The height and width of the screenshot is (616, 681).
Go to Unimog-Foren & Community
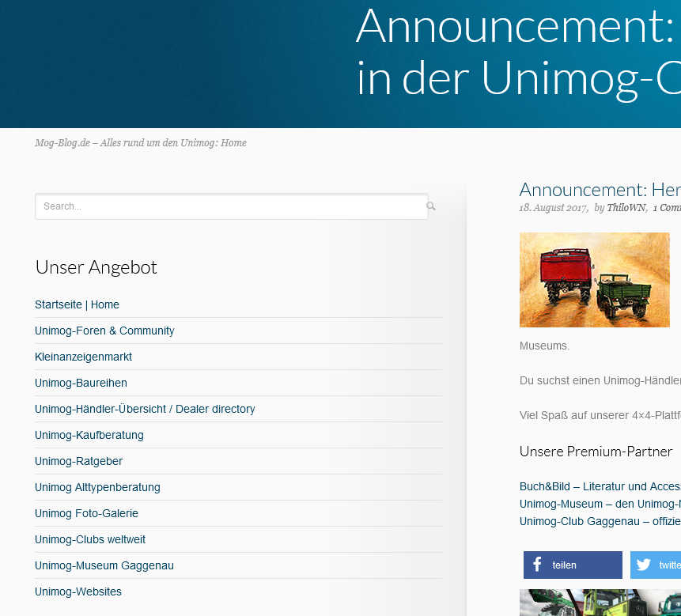click(104, 331)
